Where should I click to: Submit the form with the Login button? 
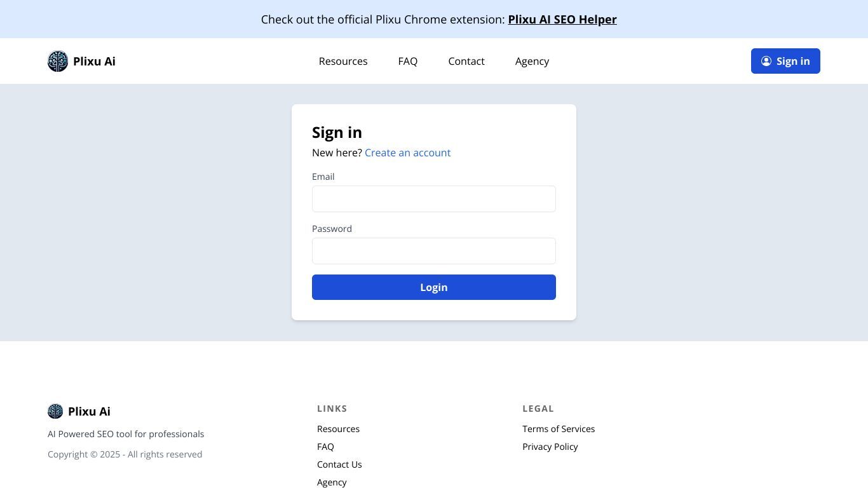434,287
